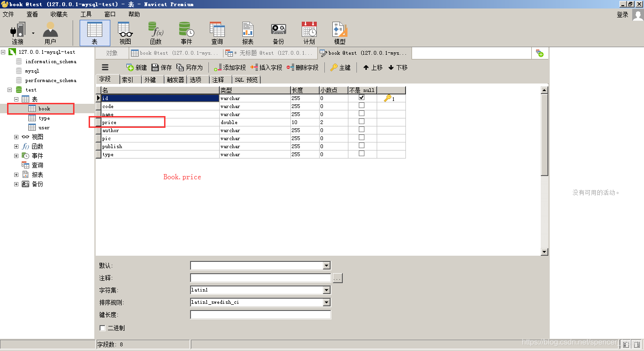Check Not null for price field
Image resolution: width=644 pixels, height=351 pixels.
(x=362, y=121)
